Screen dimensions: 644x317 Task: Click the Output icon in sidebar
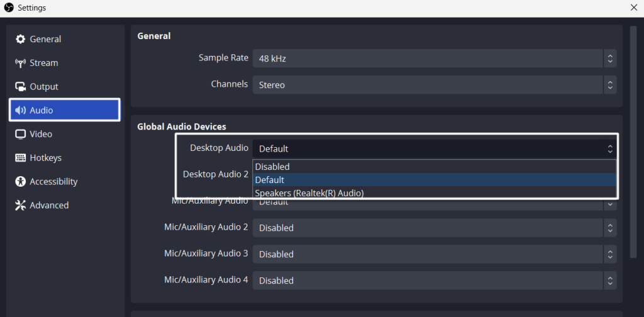[20, 87]
